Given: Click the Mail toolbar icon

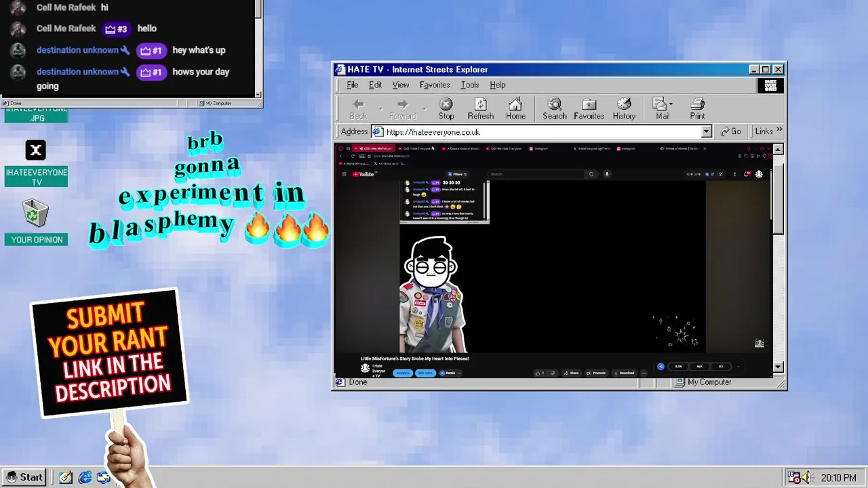Looking at the screenshot, I should 661,108.
